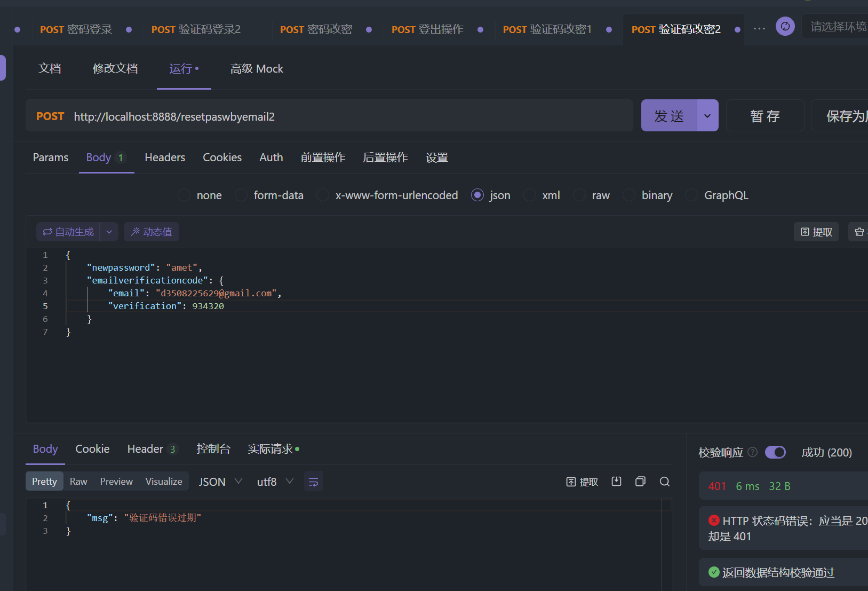Select the POST 验证码改密2 request tab

(676, 29)
